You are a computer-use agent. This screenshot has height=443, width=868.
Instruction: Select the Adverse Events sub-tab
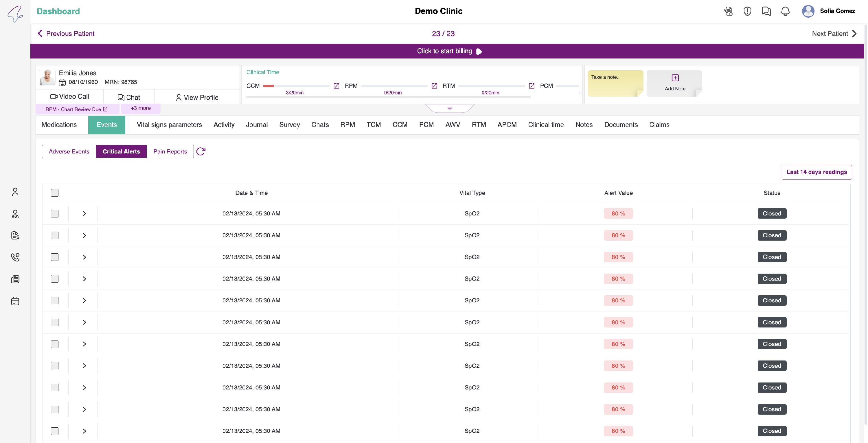pos(69,151)
